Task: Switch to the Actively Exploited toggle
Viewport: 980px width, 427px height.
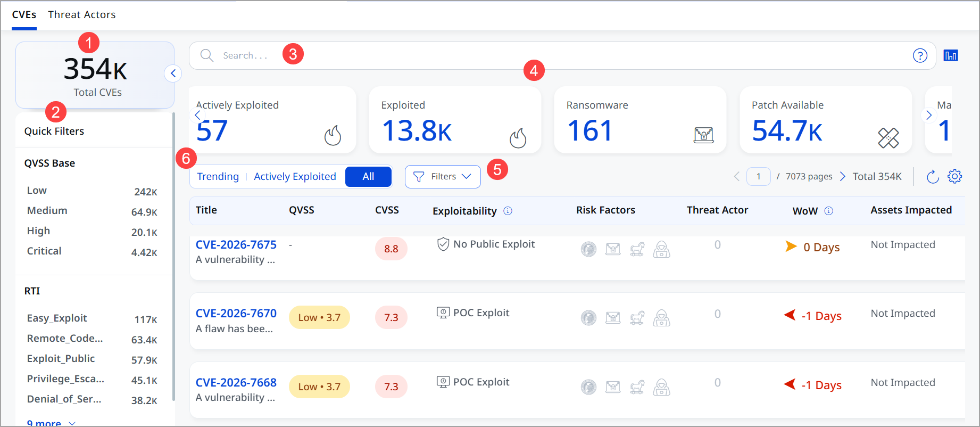Action: 295,177
